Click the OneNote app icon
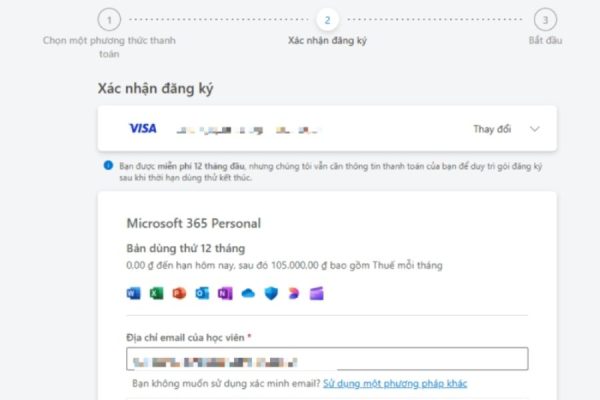This screenshot has height=400, width=600. click(225, 294)
